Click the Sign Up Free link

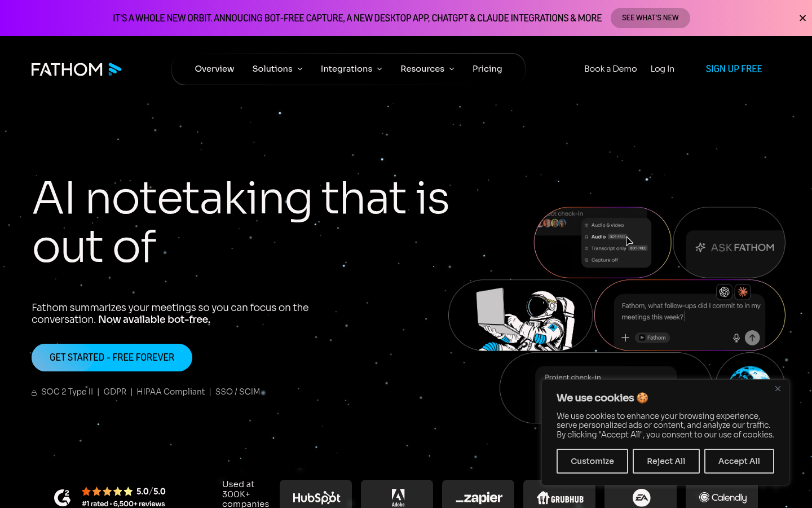734,69
